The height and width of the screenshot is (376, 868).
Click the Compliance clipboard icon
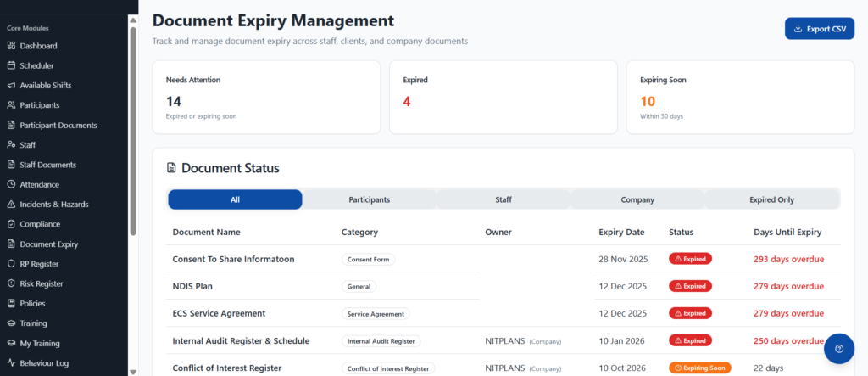pyautogui.click(x=11, y=224)
